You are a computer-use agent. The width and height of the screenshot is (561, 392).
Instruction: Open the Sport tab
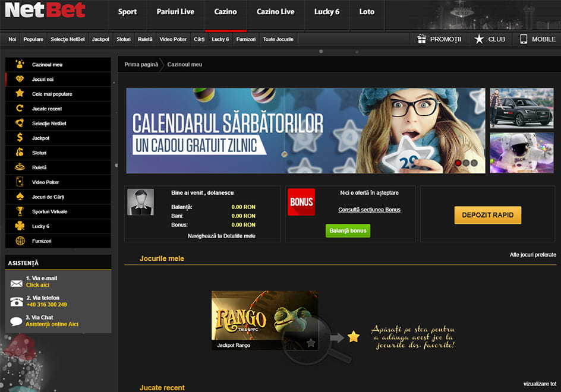click(127, 12)
